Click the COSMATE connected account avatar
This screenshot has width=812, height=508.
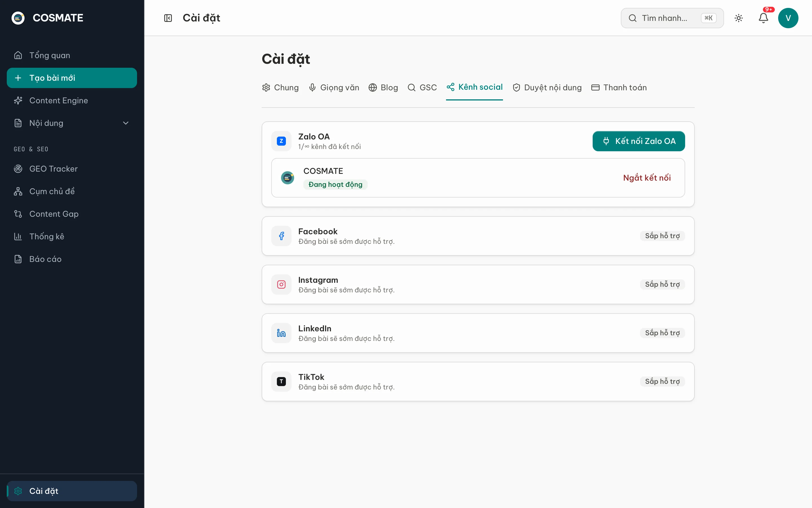coord(288,178)
